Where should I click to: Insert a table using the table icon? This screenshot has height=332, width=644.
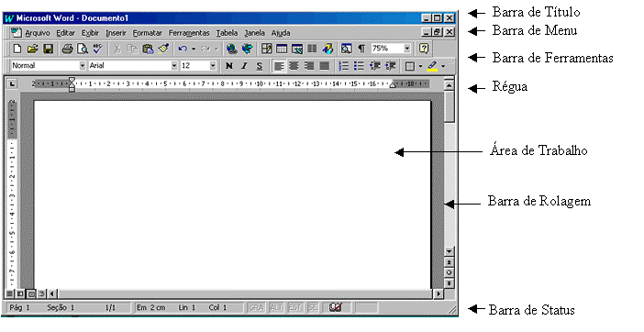(282, 49)
